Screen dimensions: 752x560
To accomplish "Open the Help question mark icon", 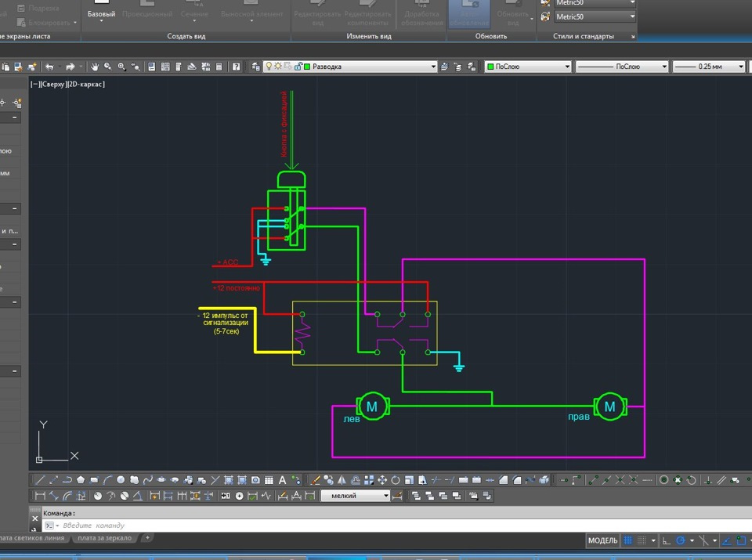I will [x=236, y=67].
